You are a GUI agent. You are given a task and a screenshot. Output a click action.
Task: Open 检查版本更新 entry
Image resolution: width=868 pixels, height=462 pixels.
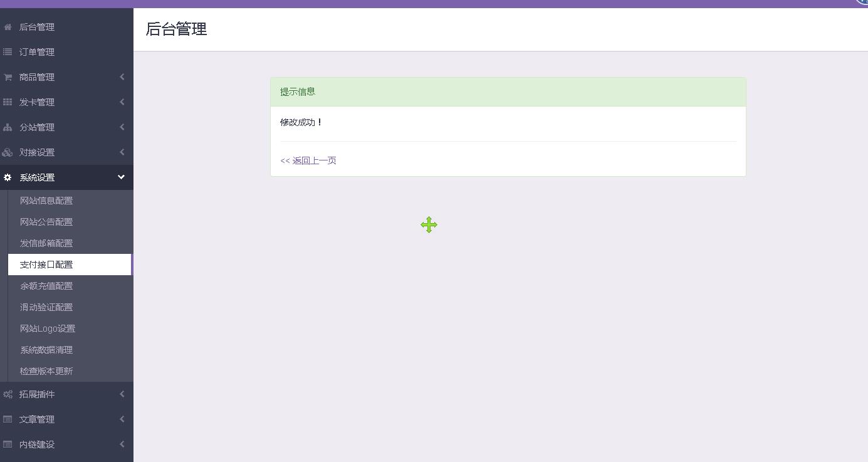pyautogui.click(x=46, y=371)
